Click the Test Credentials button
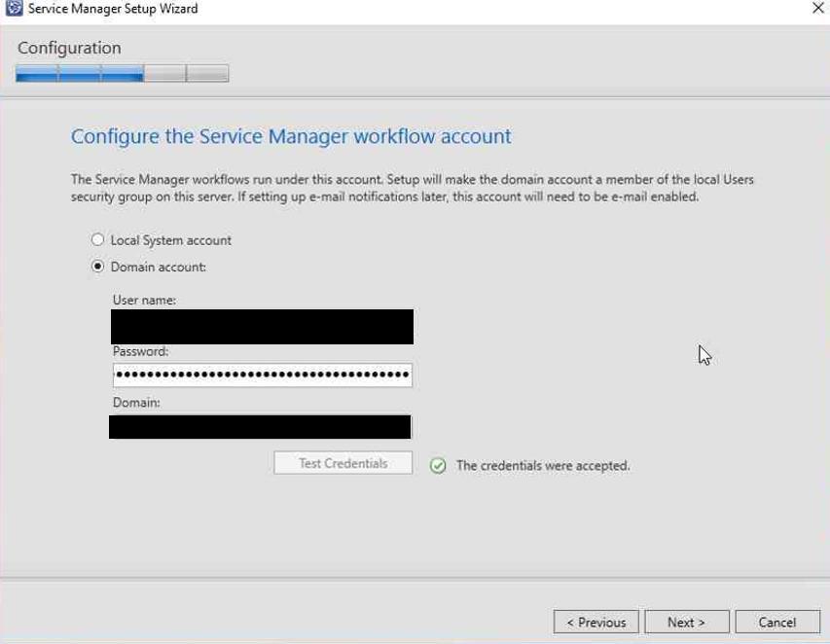830x644 pixels. tap(343, 463)
